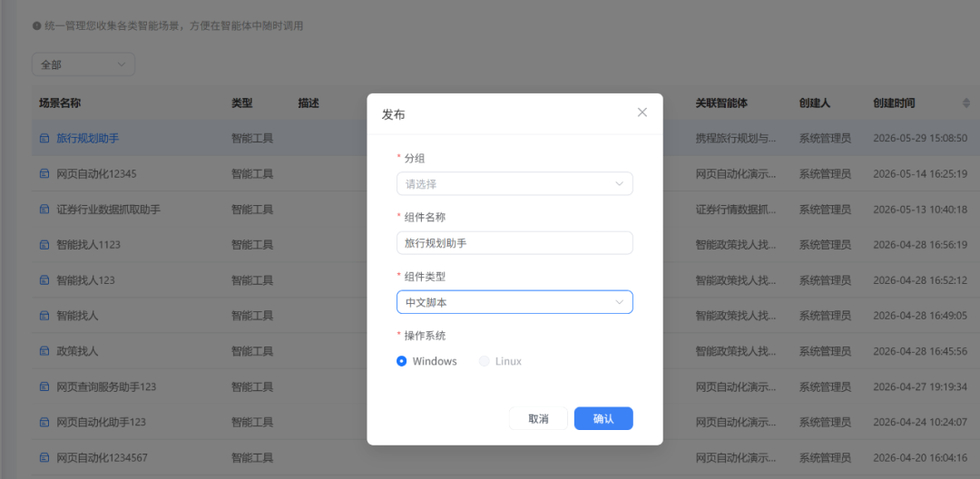The image size is (980, 479).
Task: Open the 组件类型 中文脚本 dropdown
Action: pyautogui.click(x=514, y=301)
